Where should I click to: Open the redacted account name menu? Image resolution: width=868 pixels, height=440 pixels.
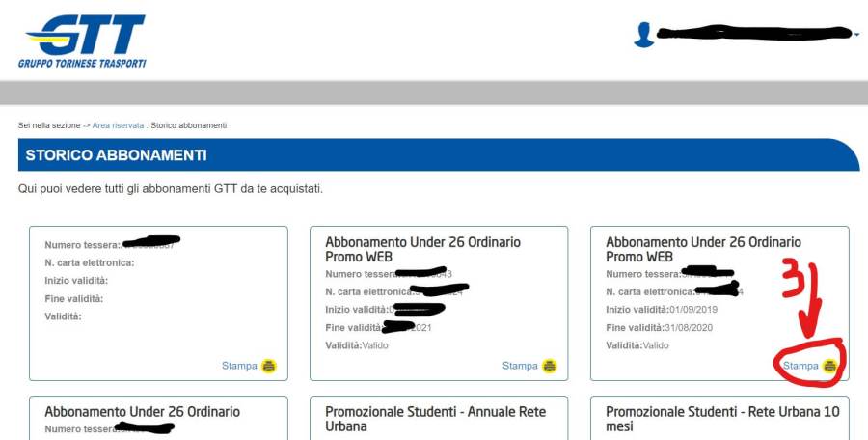[752, 35]
